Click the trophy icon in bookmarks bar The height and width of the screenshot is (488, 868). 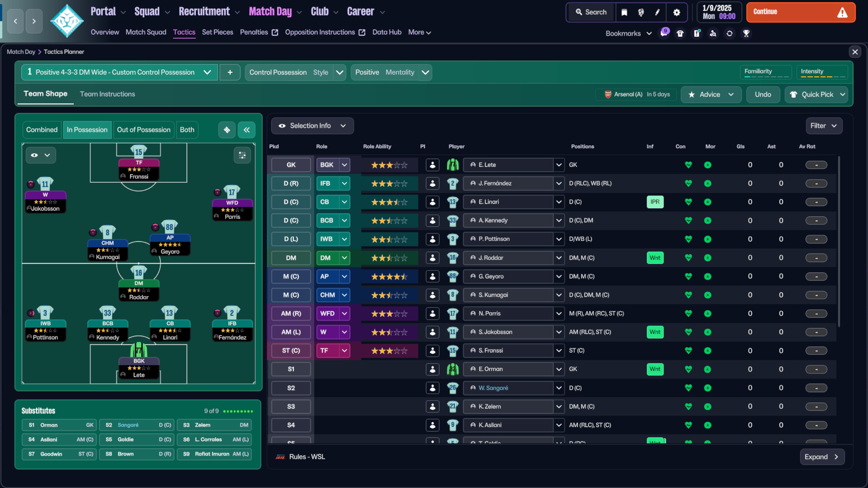[x=746, y=33]
